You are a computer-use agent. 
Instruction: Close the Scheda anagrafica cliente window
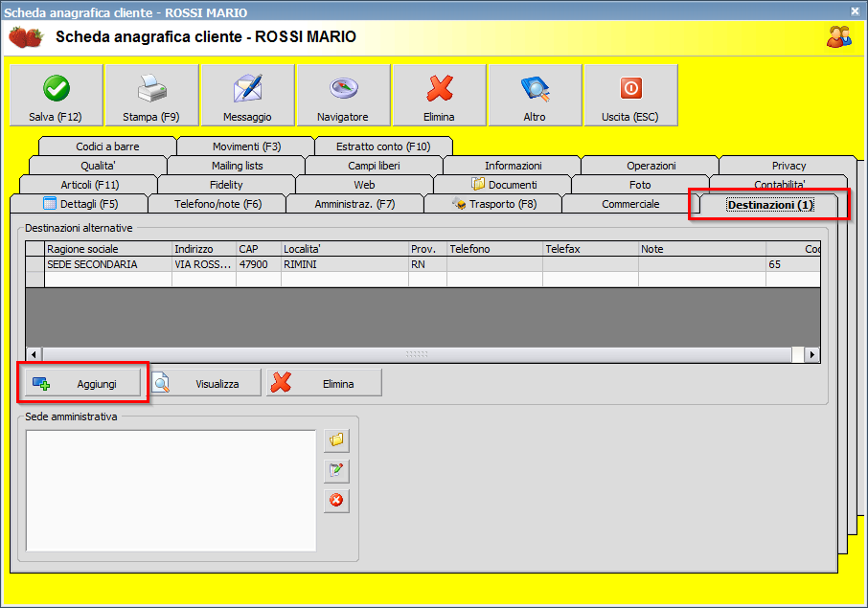click(x=856, y=11)
